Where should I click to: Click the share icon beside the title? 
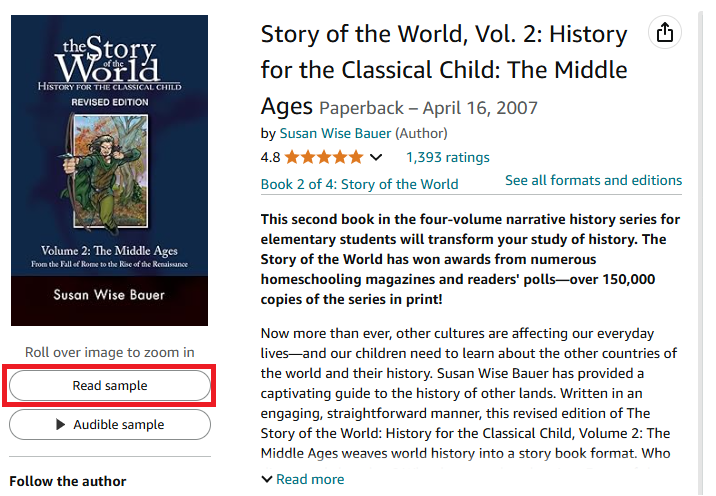tap(664, 32)
